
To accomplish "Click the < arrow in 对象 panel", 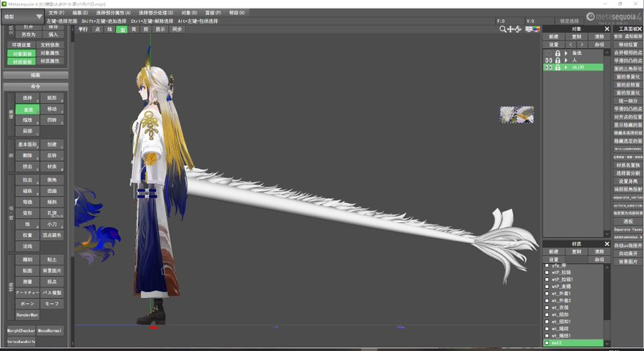I will [571, 44].
